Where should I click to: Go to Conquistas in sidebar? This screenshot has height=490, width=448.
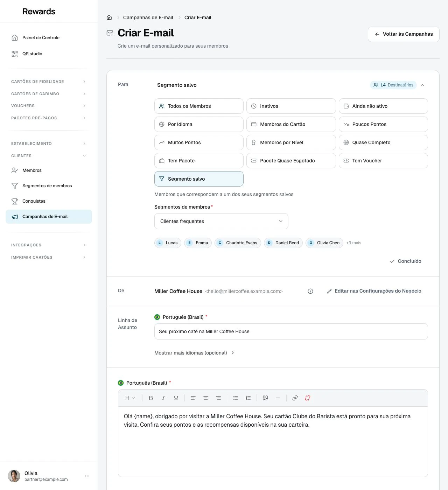coord(49,201)
